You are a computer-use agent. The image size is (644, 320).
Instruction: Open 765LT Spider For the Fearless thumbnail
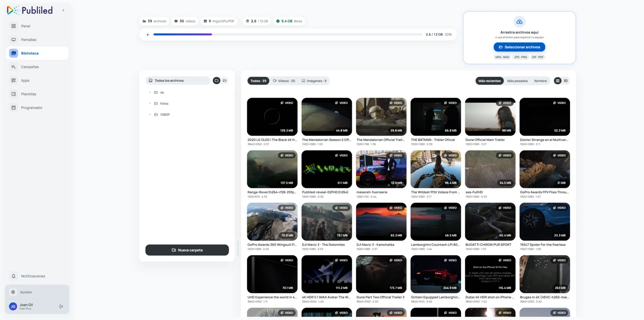tap(545, 222)
